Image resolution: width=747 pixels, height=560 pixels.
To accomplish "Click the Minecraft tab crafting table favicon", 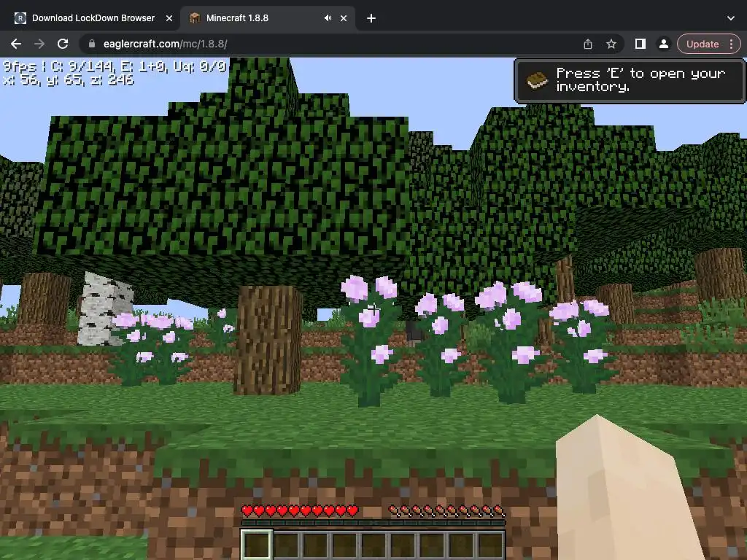I will point(194,18).
